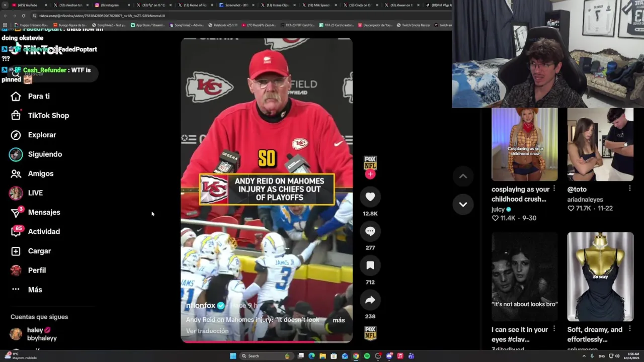Click the video progress bar
This screenshot has width=644, height=362.
click(x=267, y=342)
